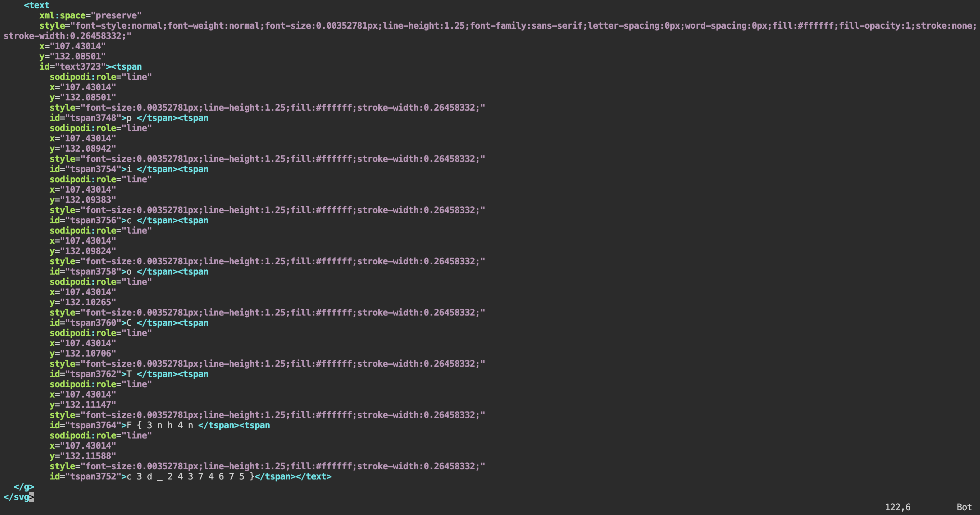Screen dimensions: 980x515
Task: Click a sodipodi:role="line" attribute
Action: 100,77
